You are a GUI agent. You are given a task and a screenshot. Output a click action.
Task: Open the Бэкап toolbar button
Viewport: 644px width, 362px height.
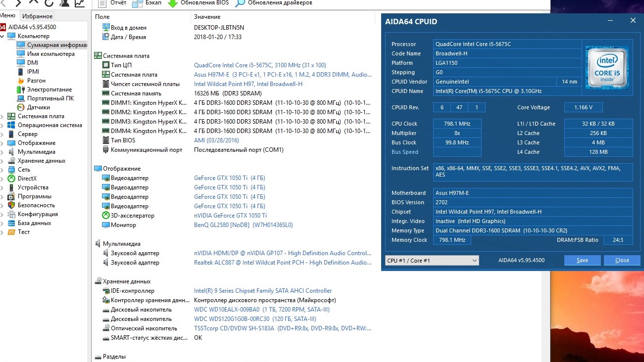pos(146,3)
